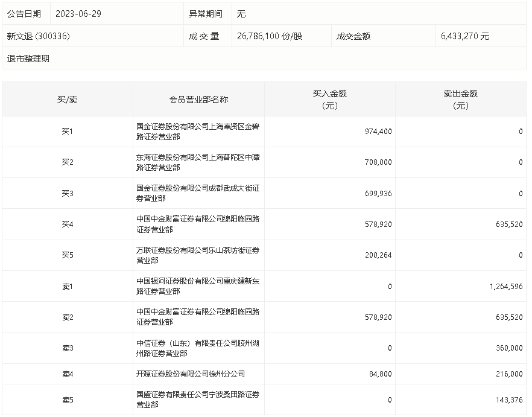532x417 pixels.
Task: Select 578,920 in the 卖2 row
Action: pyautogui.click(x=378, y=317)
